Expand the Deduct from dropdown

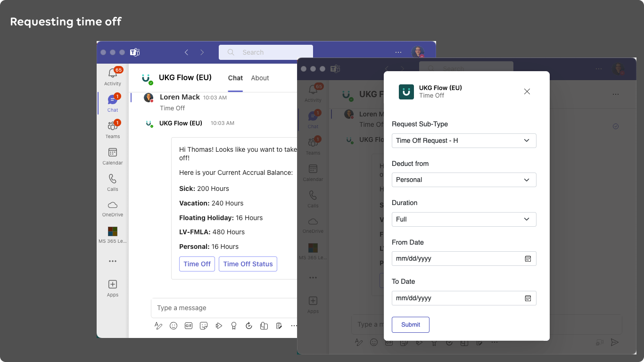tap(464, 180)
